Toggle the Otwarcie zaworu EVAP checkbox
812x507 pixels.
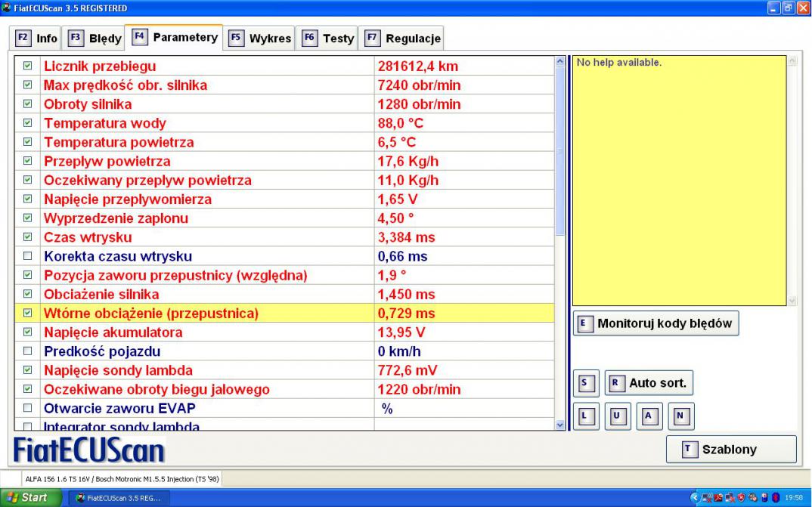pyautogui.click(x=29, y=409)
